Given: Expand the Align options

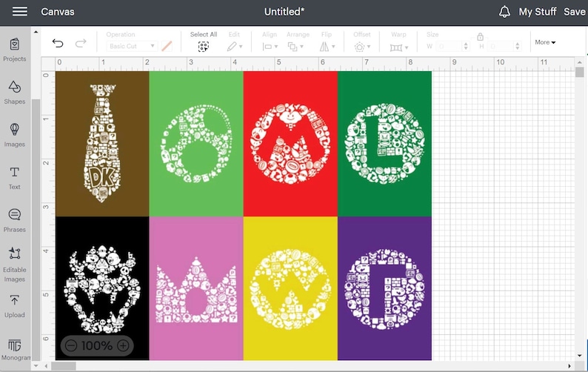Looking at the screenshot, I should pyautogui.click(x=270, y=47).
